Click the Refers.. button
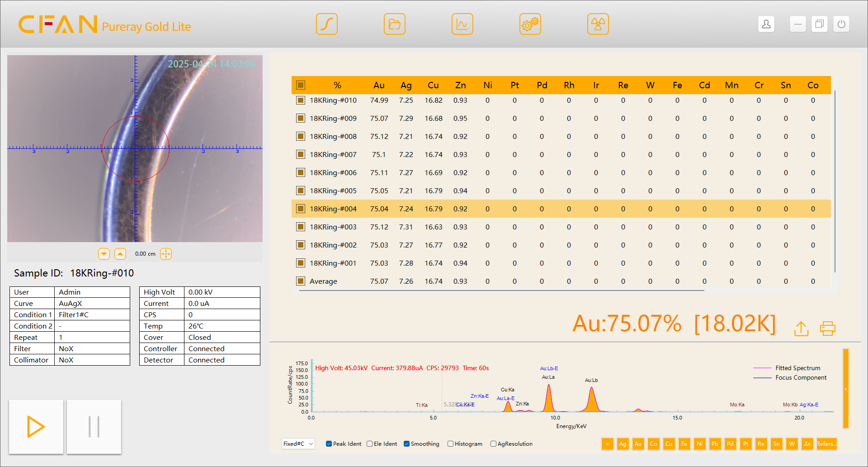Image resolution: width=868 pixels, height=467 pixels. click(x=826, y=444)
